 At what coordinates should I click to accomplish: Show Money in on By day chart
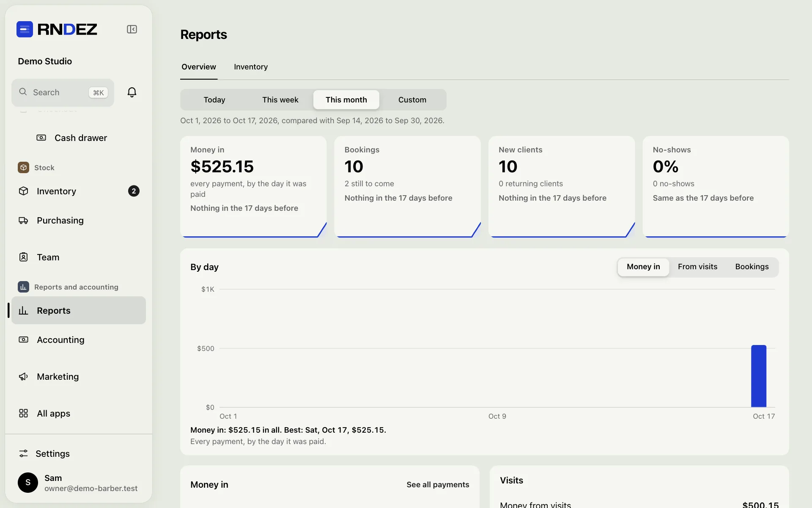(643, 267)
